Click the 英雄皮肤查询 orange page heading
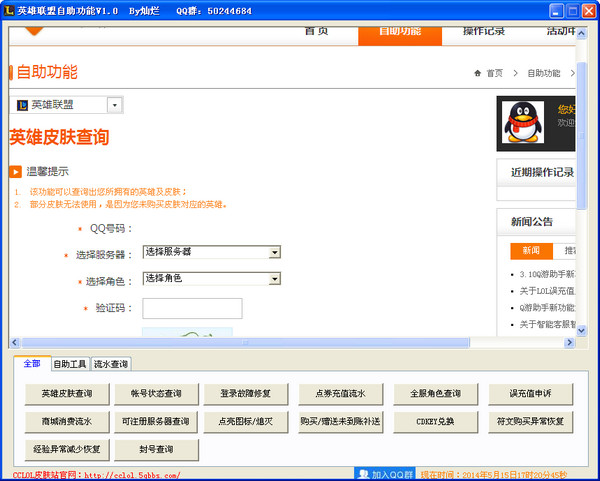This screenshot has width=600, height=481. pyautogui.click(x=59, y=137)
